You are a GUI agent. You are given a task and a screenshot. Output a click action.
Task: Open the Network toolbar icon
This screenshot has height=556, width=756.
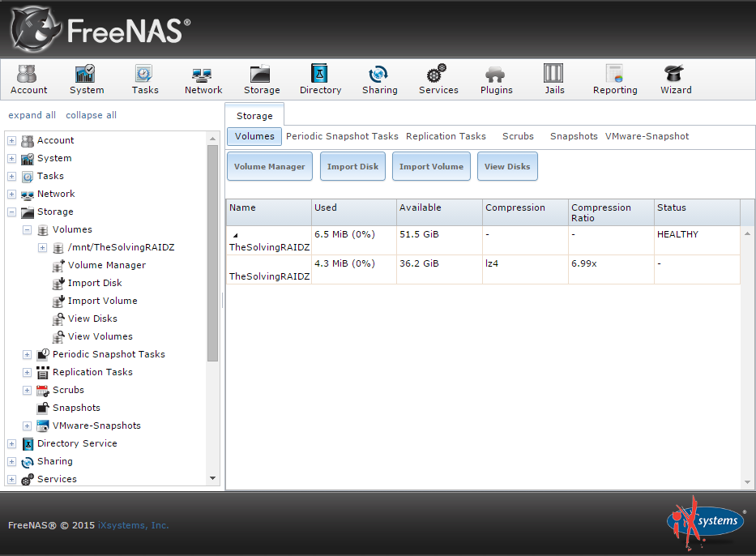coord(203,79)
